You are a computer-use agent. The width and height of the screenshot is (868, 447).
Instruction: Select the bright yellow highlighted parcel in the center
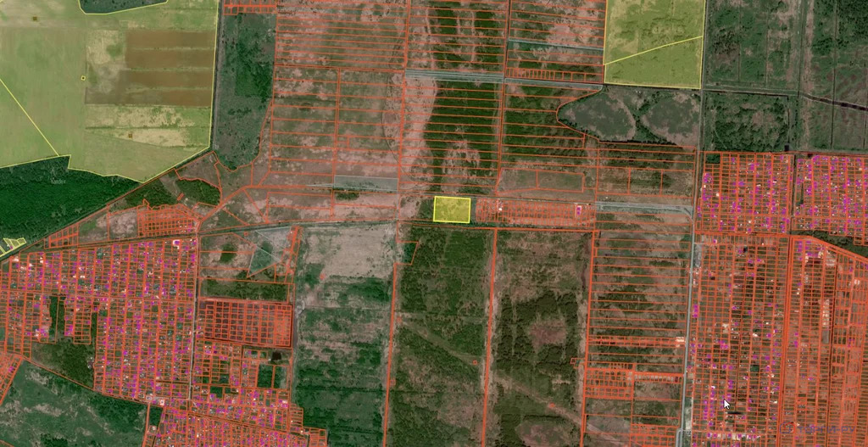coord(452,210)
